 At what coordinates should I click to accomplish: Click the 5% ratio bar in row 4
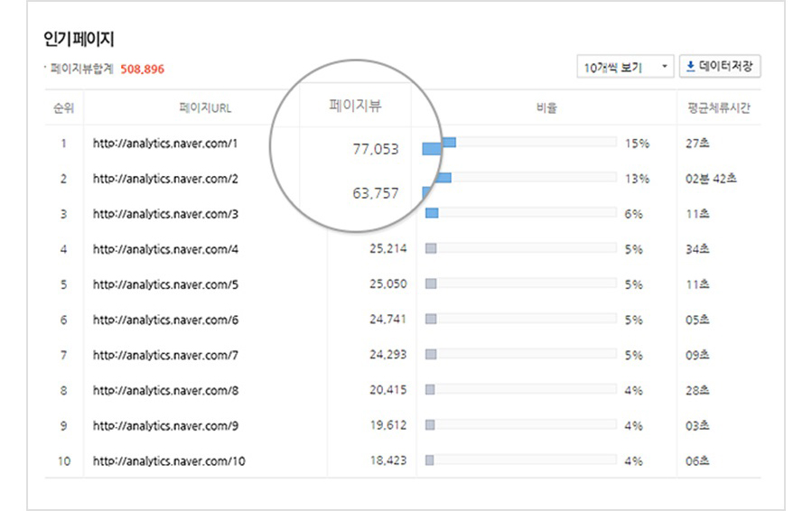pyautogui.click(x=520, y=249)
